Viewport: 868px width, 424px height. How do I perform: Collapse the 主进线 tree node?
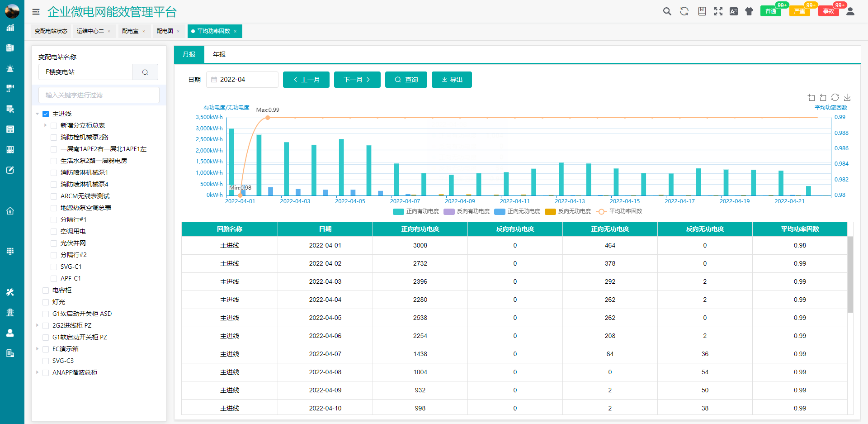click(x=37, y=114)
